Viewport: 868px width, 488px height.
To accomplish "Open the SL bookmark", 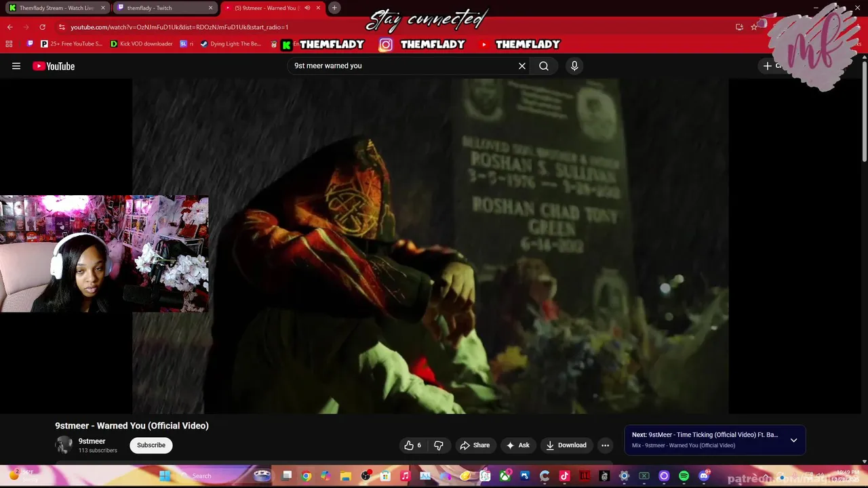I will pos(186,44).
